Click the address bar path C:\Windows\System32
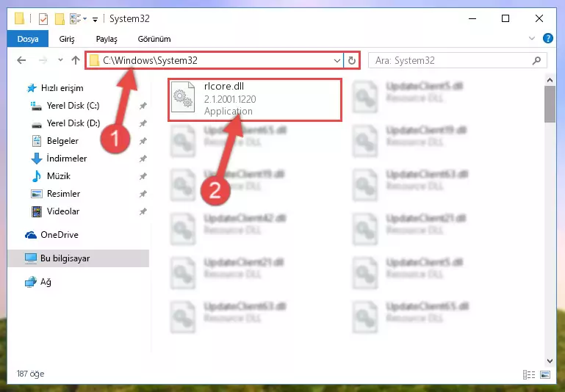The height and width of the screenshot is (392, 565). tap(150, 60)
